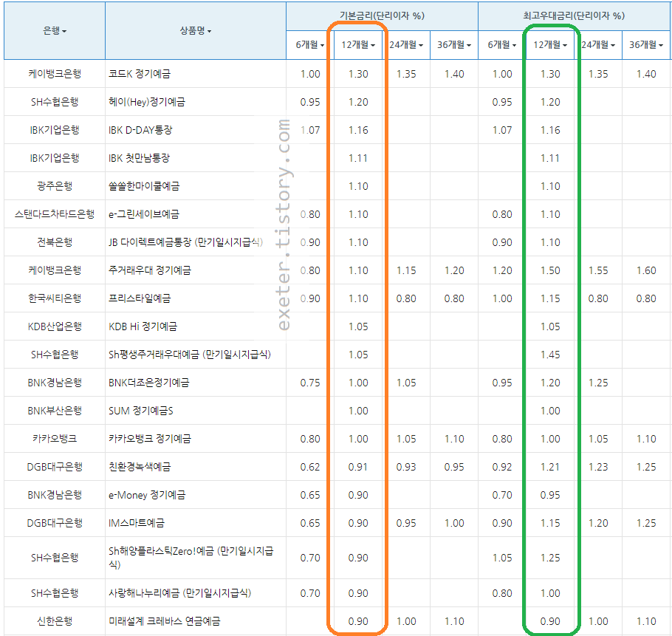Viewport: 672px width, 636px height.
Task: Sort the table by the 상품명 column header
Action: tap(196, 30)
